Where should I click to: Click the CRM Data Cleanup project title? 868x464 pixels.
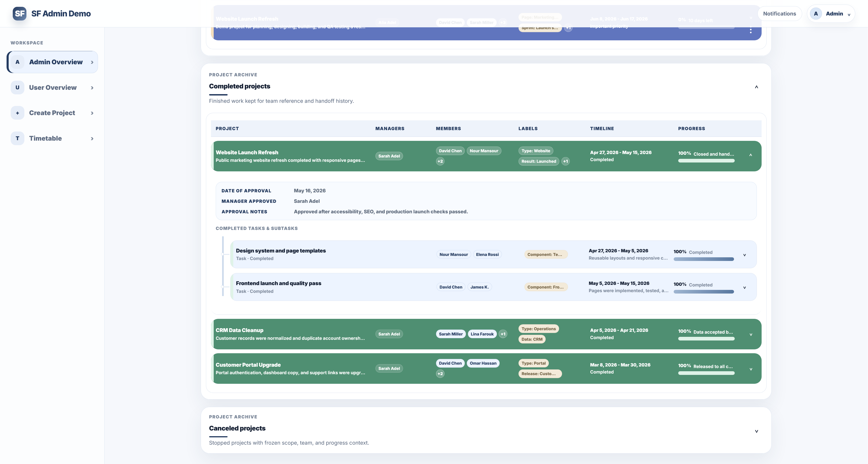[239, 330]
